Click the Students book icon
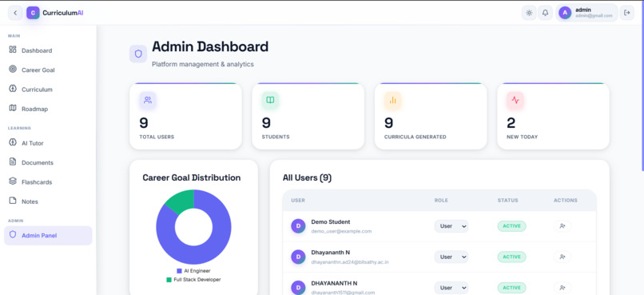Image resolution: width=644 pixels, height=295 pixels. (270, 100)
